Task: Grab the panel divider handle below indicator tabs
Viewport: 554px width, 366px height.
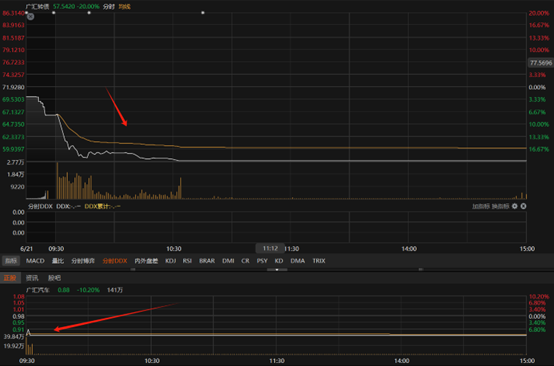Action: click(277, 270)
